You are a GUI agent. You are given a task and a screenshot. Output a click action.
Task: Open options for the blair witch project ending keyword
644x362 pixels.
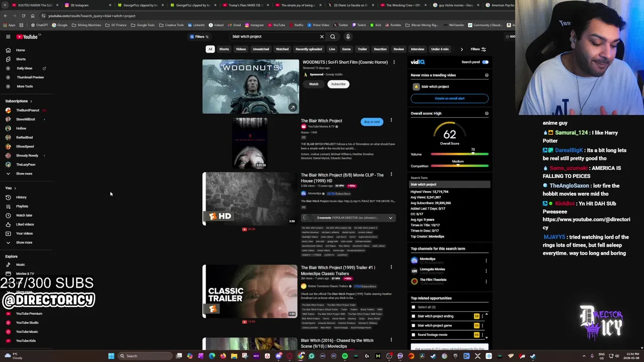click(x=482, y=316)
